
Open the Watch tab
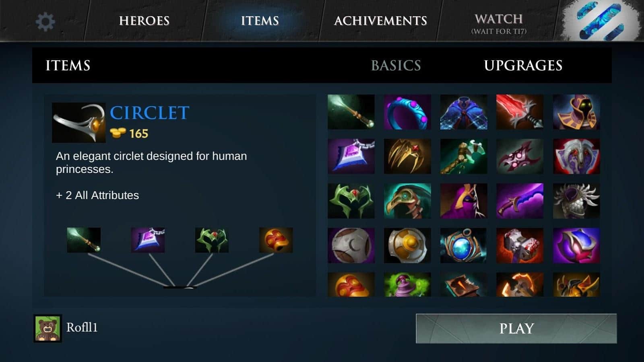tap(499, 24)
